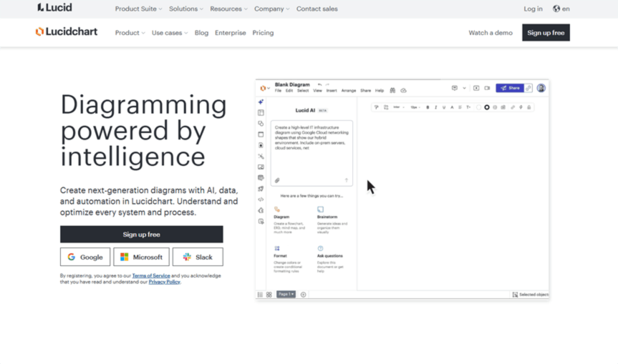Go to the Blog menu item
Viewport: 618px width, 364px height.
pos(201,33)
